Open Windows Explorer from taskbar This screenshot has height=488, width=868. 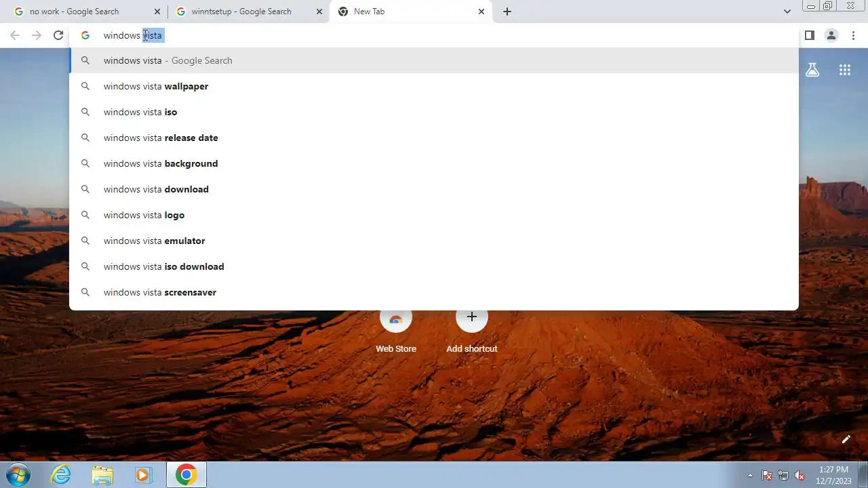click(102, 474)
